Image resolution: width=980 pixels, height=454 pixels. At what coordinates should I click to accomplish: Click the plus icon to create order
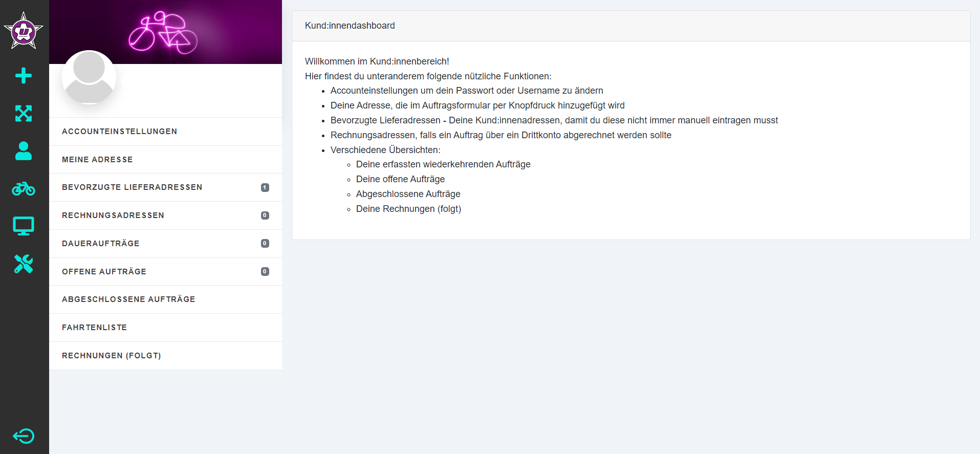click(24, 76)
